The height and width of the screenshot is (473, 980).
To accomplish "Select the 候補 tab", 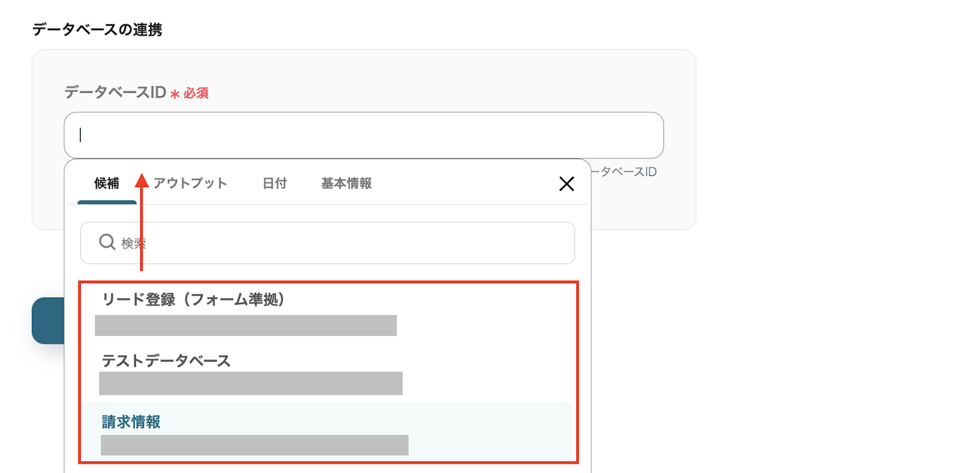I will (107, 183).
